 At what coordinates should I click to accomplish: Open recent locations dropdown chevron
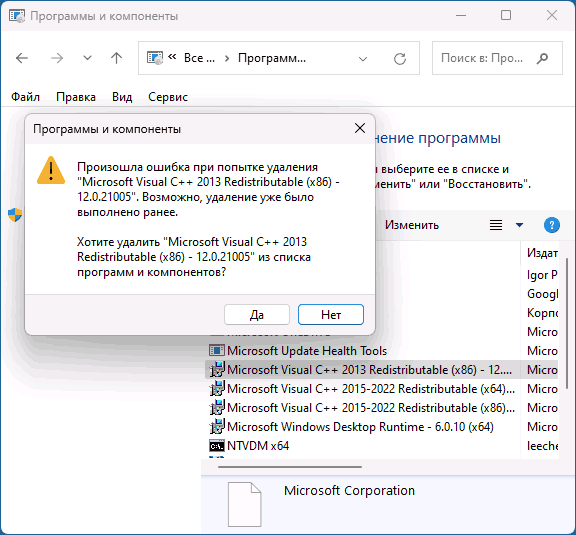click(87, 58)
